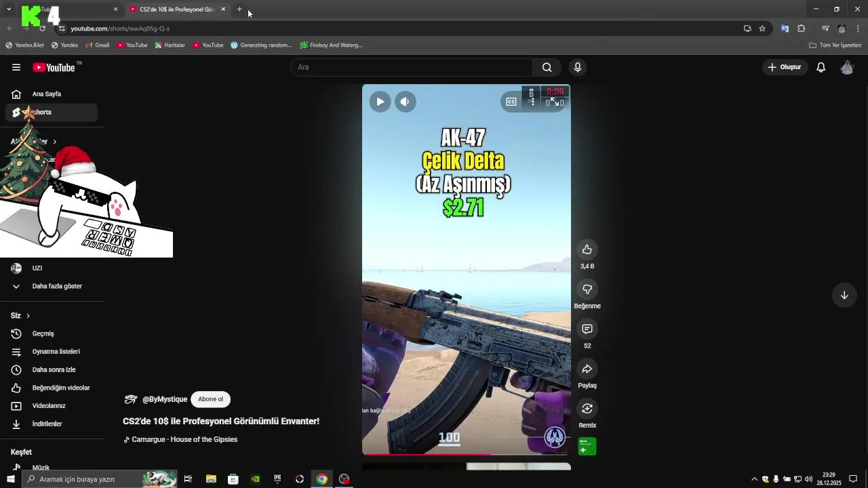Image resolution: width=868 pixels, height=488 pixels.
Task: Open Epic Games launcher on taskbar
Action: [277, 479]
